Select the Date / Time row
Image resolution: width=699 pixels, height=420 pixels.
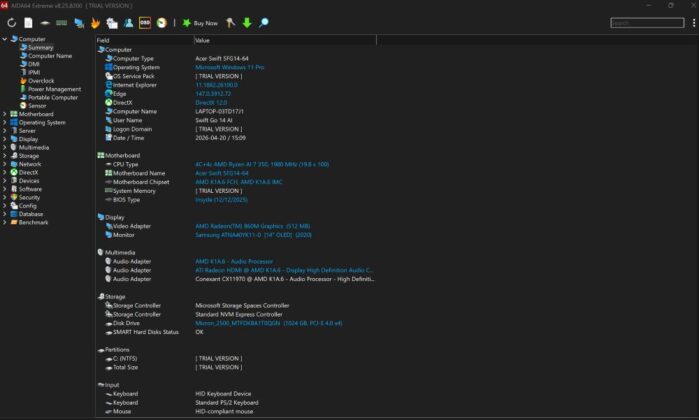click(x=236, y=138)
